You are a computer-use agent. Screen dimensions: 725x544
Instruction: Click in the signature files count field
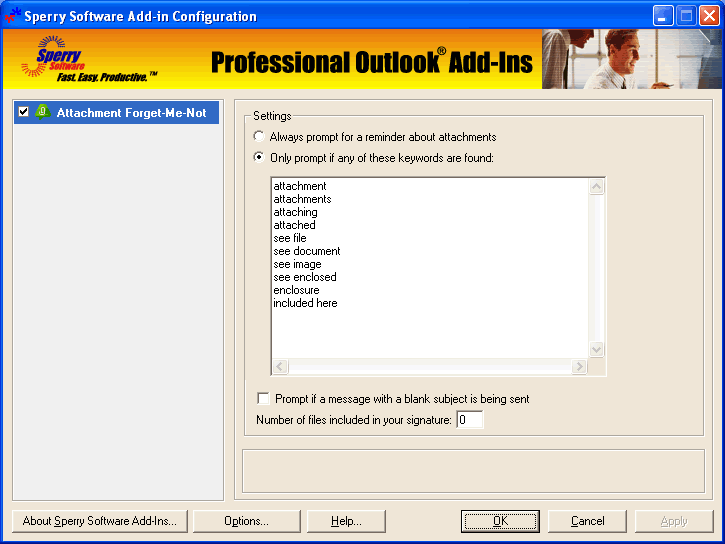click(469, 420)
